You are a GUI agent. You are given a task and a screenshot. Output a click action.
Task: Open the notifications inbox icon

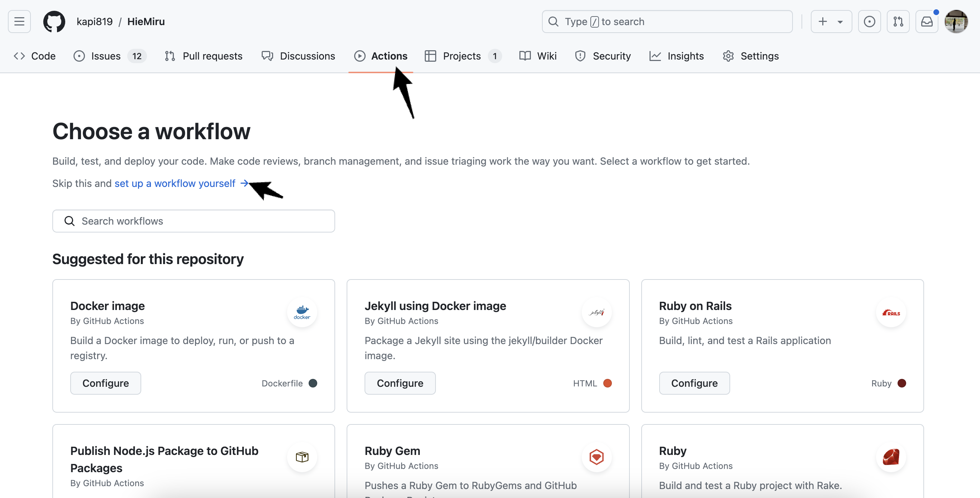pyautogui.click(x=926, y=22)
